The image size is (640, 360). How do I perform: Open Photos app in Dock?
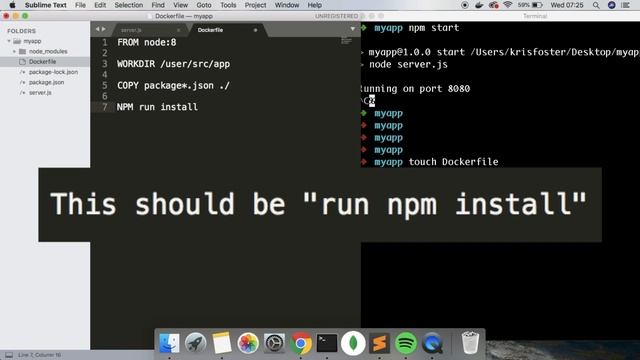pyautogui.click(x=248, y=343)
